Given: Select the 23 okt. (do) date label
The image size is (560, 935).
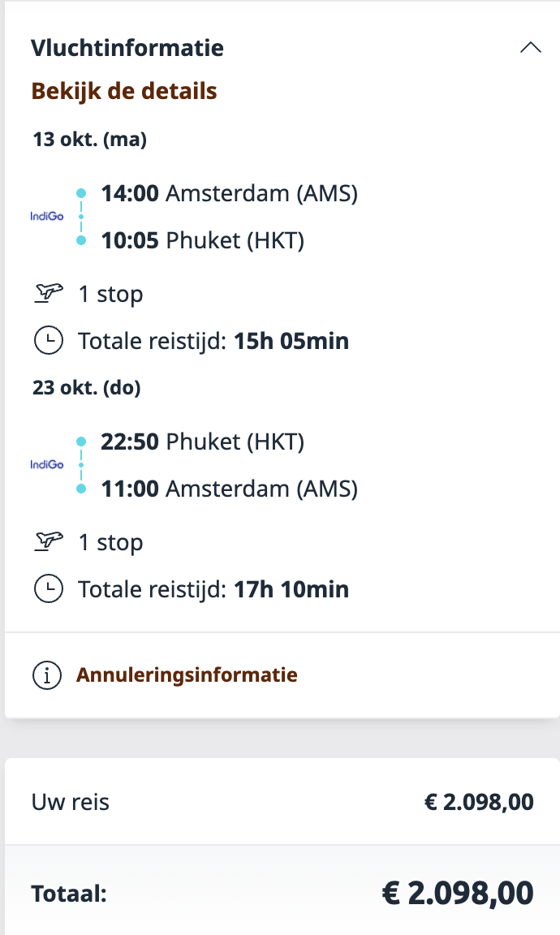Looking at the screenshot, I should click(87, 388).
